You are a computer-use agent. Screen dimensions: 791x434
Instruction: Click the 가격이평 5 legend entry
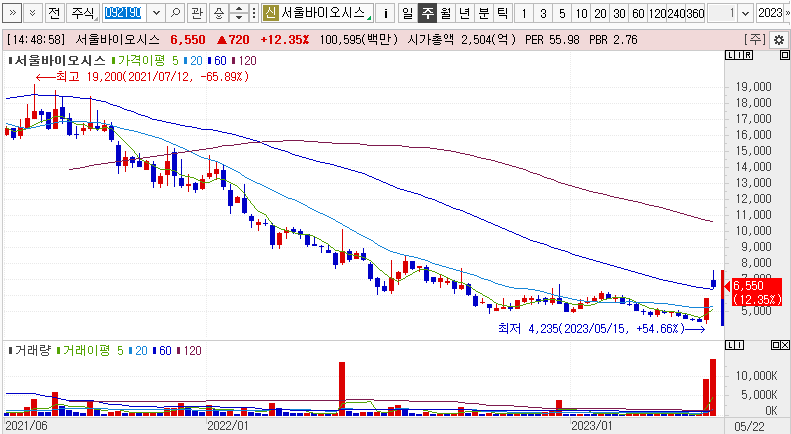point(145,61)
